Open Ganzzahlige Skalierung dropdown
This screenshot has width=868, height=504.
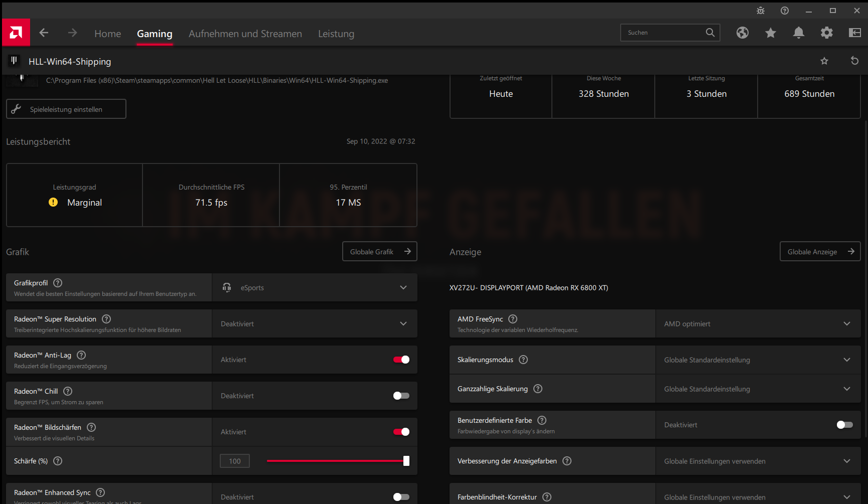pyautogui.click(x=758, y=389)
